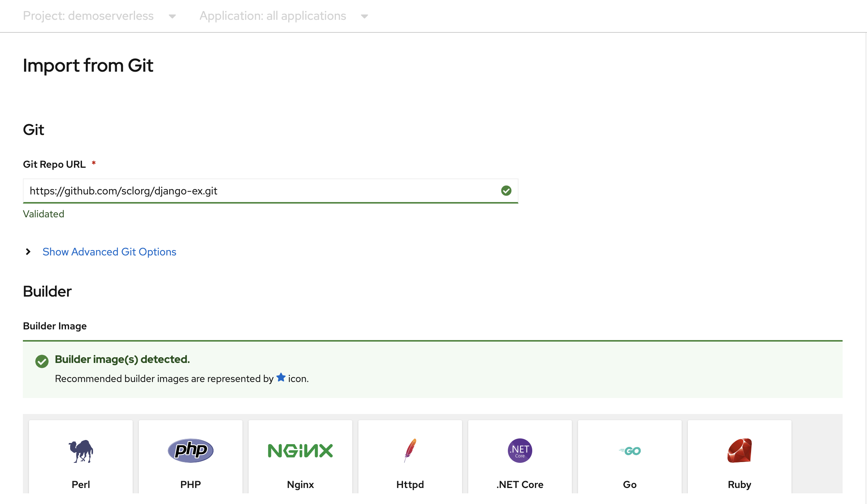Open the Application dropdown menu
The width and height of the screenshot is (867, 504).
(x=283, y=16)
